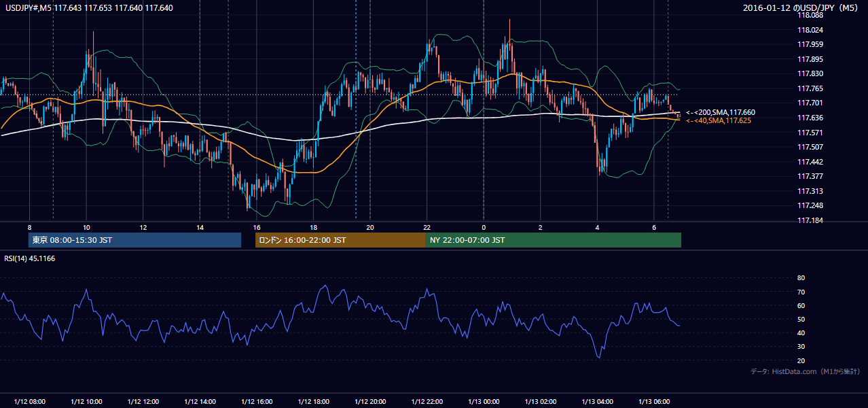
Task: Click RSI scale value 20
Action: click(801, 360)
